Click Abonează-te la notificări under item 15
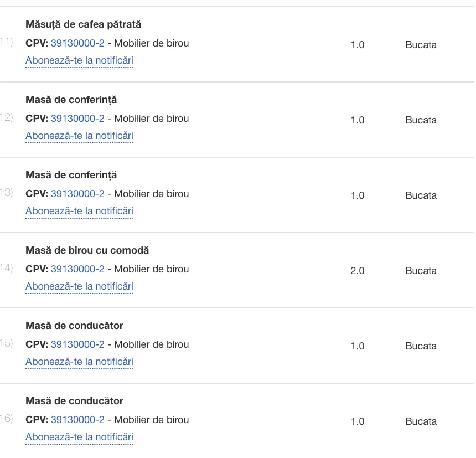The width and height of the screenshot is (476, 458). click(x=79, y=362)
